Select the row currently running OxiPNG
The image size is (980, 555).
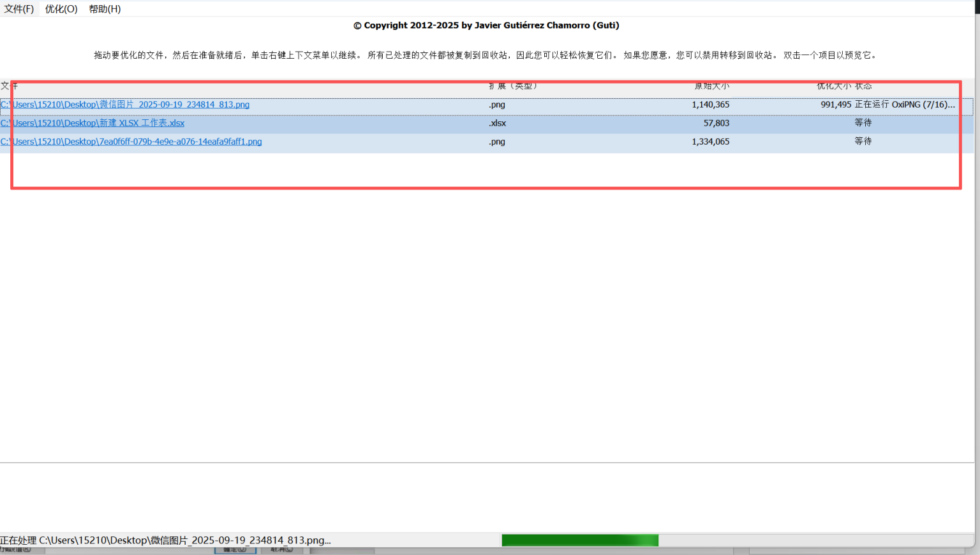(383, 105)
